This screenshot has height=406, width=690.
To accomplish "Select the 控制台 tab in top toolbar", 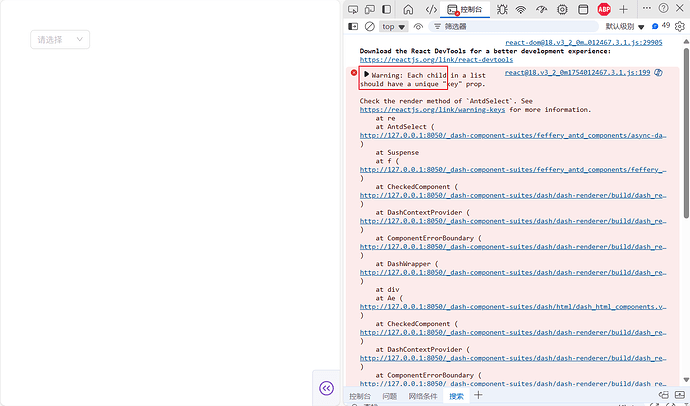I will 465,9.
